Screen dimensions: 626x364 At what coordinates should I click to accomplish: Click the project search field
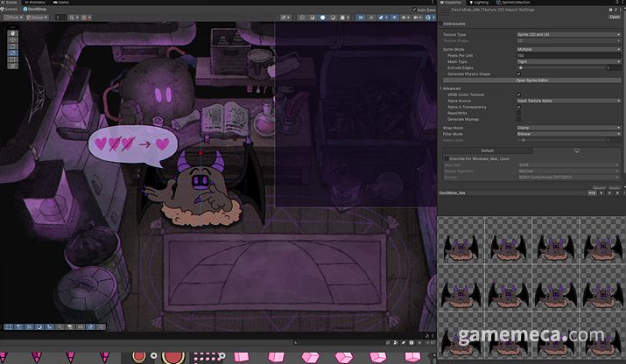338,342
